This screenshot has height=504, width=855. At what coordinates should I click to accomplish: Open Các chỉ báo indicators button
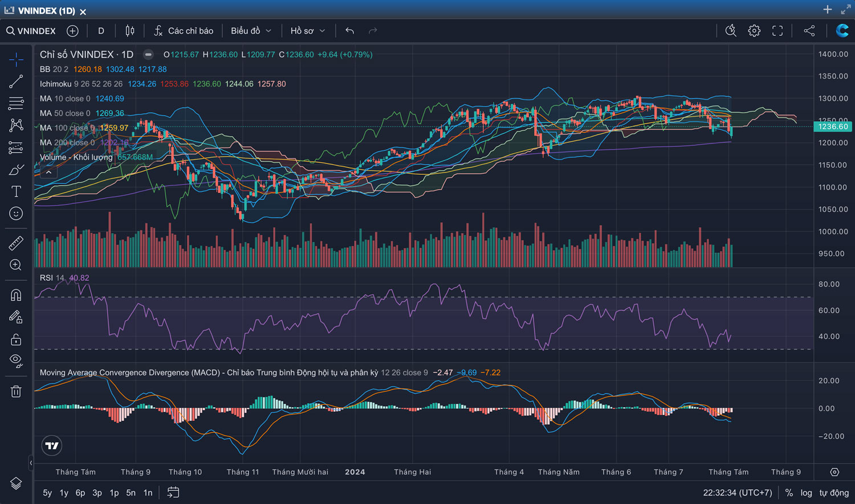(184, 31)
